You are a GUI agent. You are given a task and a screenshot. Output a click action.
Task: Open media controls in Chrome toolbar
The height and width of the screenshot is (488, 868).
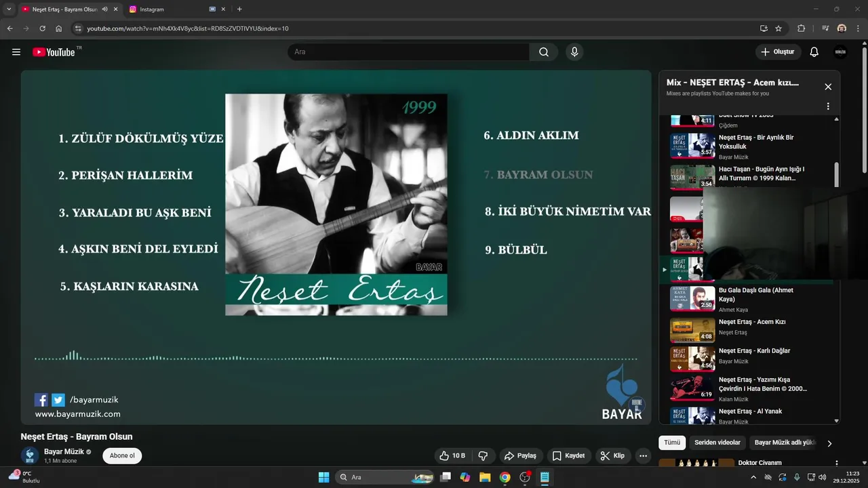coord(825,28)
